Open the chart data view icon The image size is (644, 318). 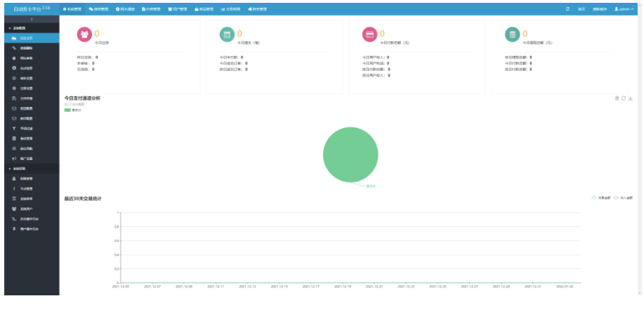click(616, 98)
